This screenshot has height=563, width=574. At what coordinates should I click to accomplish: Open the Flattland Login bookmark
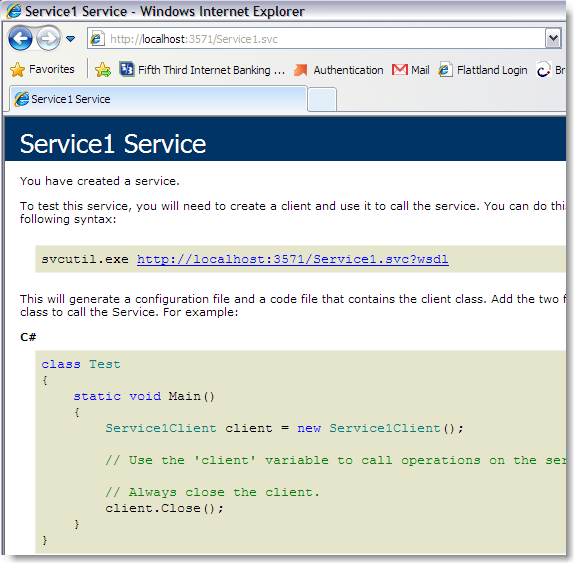[x=483, y=70]
